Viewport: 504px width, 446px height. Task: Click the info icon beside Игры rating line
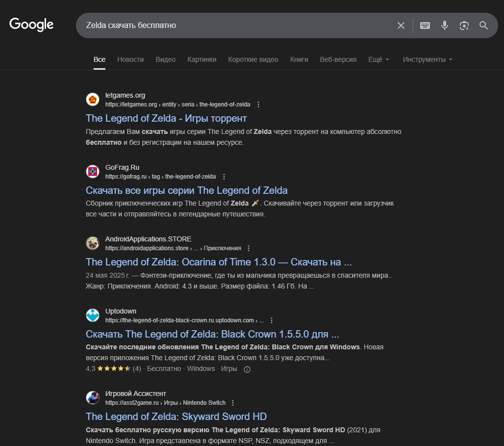(x=247, y=369)
